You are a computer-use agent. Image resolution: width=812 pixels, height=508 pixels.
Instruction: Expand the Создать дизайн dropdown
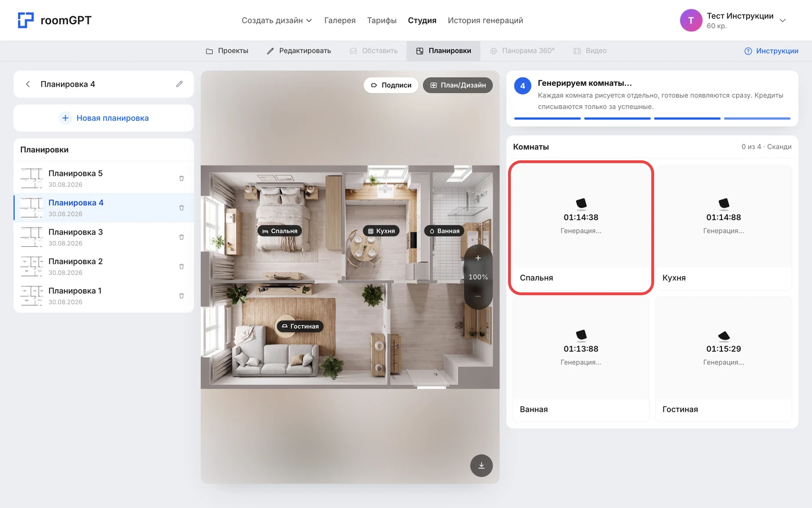coord(277,20)
